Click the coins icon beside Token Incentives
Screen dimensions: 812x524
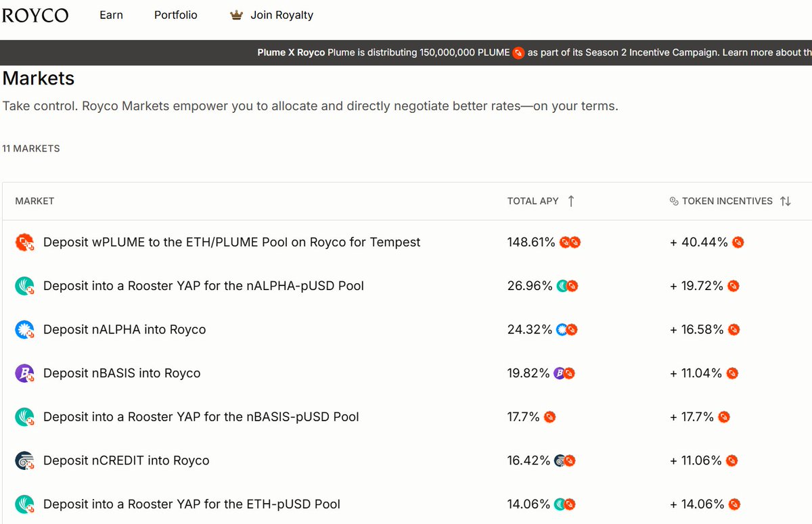pyautogui.click(x=673, y=201)
